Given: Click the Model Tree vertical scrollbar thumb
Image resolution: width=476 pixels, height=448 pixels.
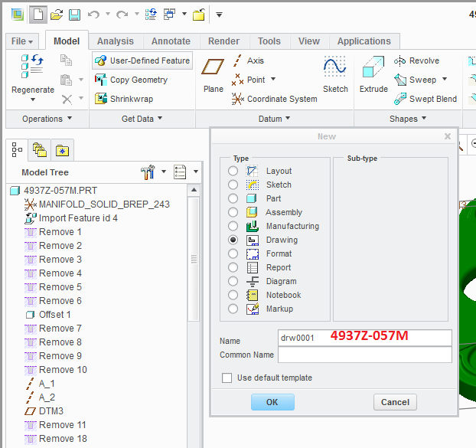Looking at the screenshot, I should click(x=194, y=259).
